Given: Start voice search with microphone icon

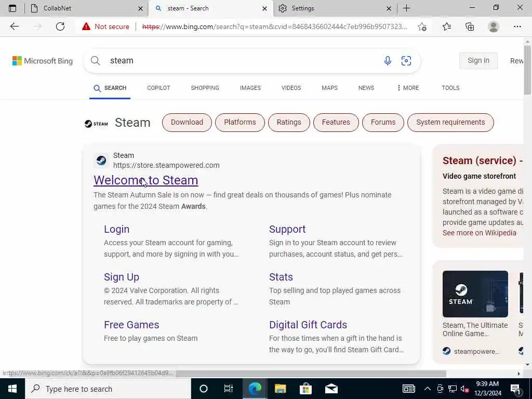Looking at the screenshot, I should 388,61.
